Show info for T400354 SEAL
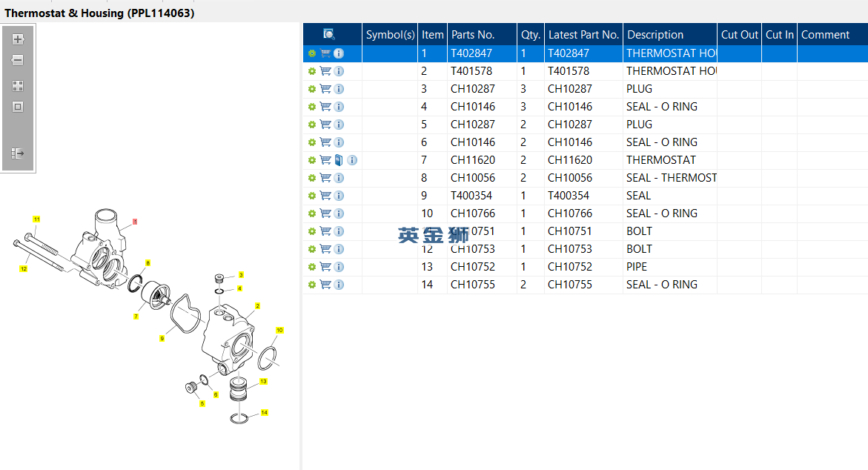868x470 pixels. click(339, 196)
